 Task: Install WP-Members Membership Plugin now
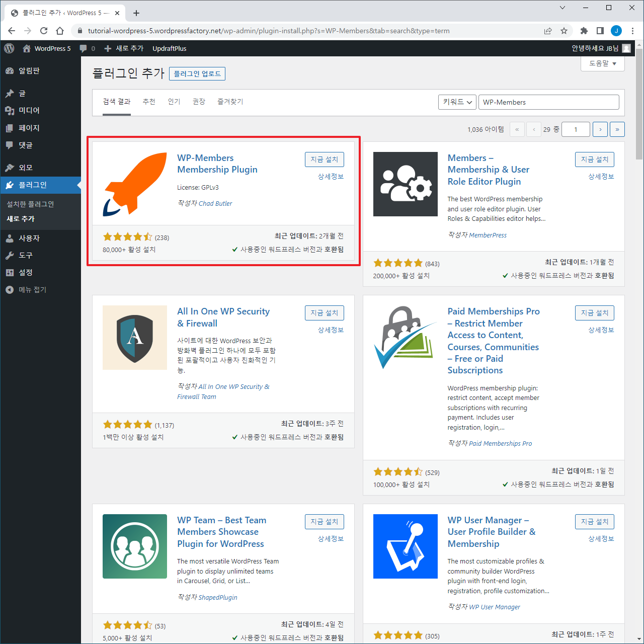pyautogui.click(x=325, y=159)
